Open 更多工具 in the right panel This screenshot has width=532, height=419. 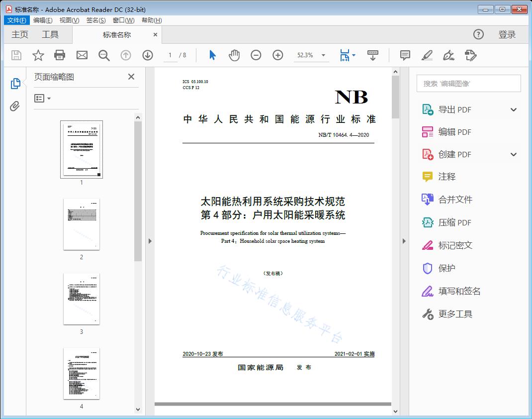[x=455, y=314]
